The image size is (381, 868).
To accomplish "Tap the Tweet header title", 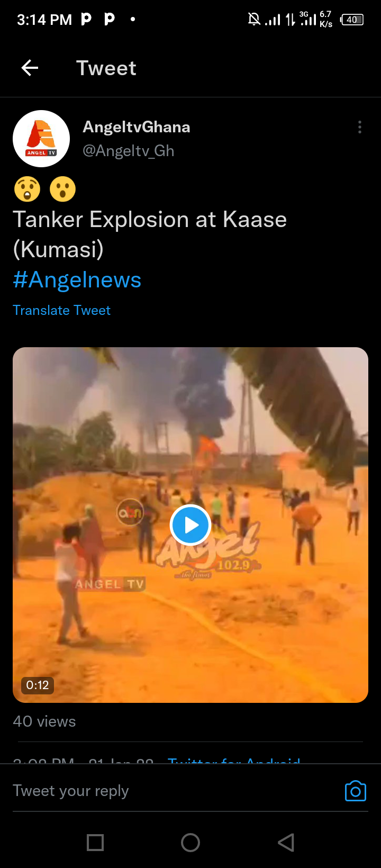I will click(x=106, y=68).
